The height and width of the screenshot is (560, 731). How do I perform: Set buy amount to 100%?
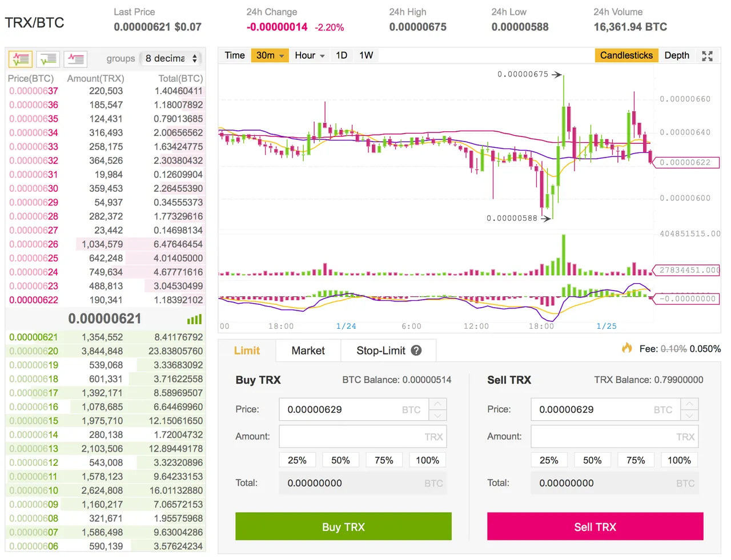click(x=428, y=460)
